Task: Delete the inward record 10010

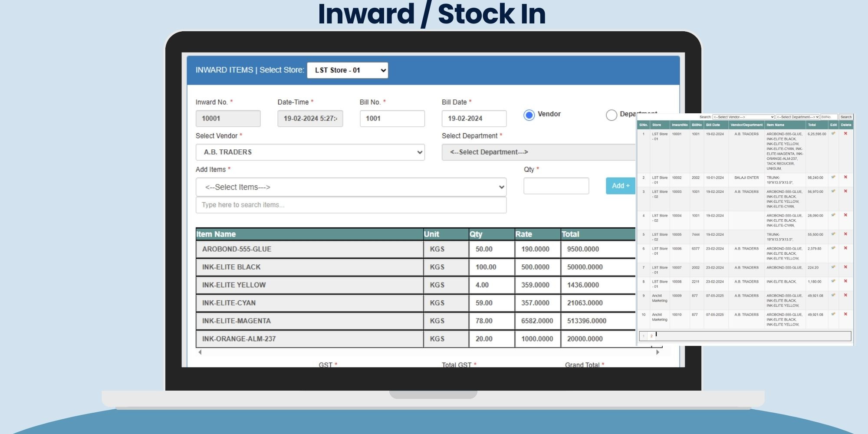Action: pos(845,314)
